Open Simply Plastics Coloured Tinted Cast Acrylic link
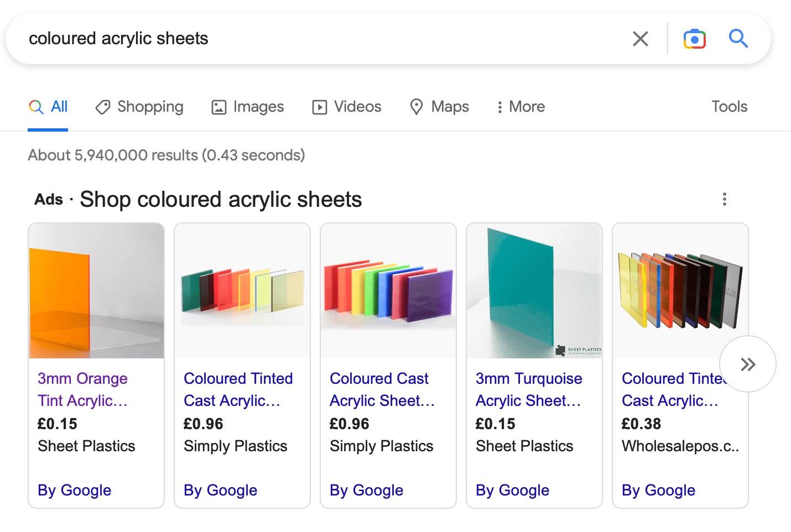This screenshot has height=532, width=791. pyautogui.click(x=238, y=389)
